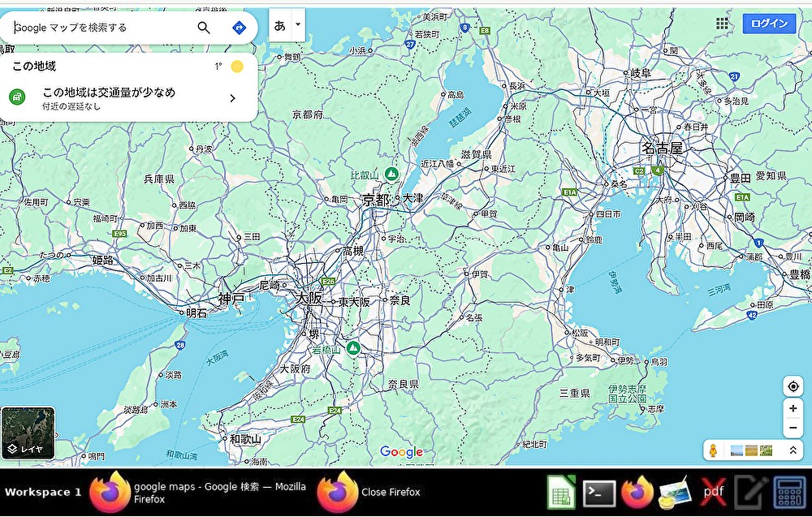Screen dimensions: 812x517
Task: Click the yellow sun weather icon
Action: (237, 67)
